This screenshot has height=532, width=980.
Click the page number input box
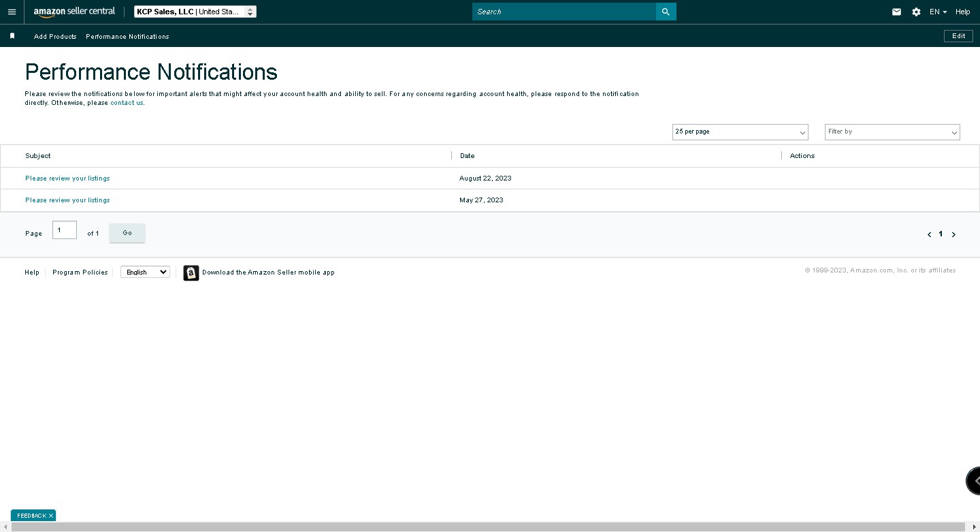click(x=65, y=230)
